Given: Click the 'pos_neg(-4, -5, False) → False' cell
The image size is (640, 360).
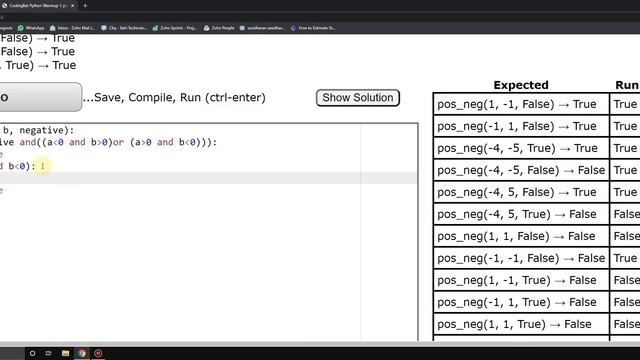Looking at the screenshot, I should pyautogui.click(x=521, y=170).
